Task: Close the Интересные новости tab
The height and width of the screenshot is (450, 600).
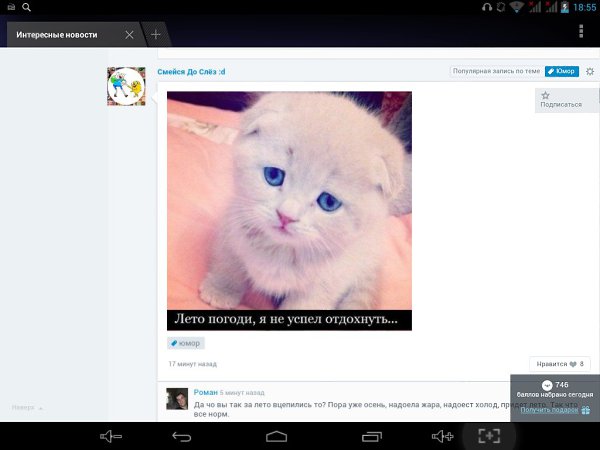Action: click(129, 35)
